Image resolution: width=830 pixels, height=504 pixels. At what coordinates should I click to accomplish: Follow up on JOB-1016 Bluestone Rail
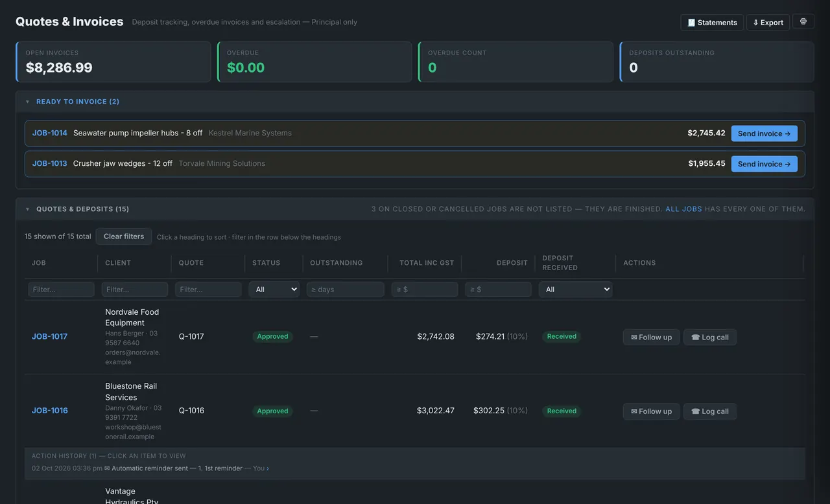[x=651, y=411]
